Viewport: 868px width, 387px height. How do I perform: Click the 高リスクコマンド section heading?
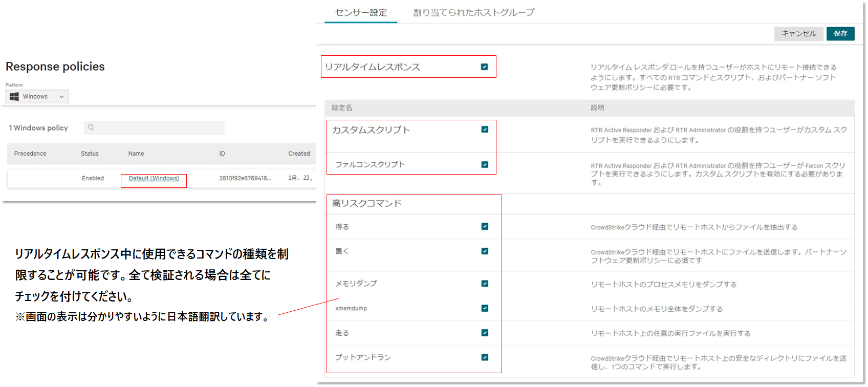coord(366,204)
